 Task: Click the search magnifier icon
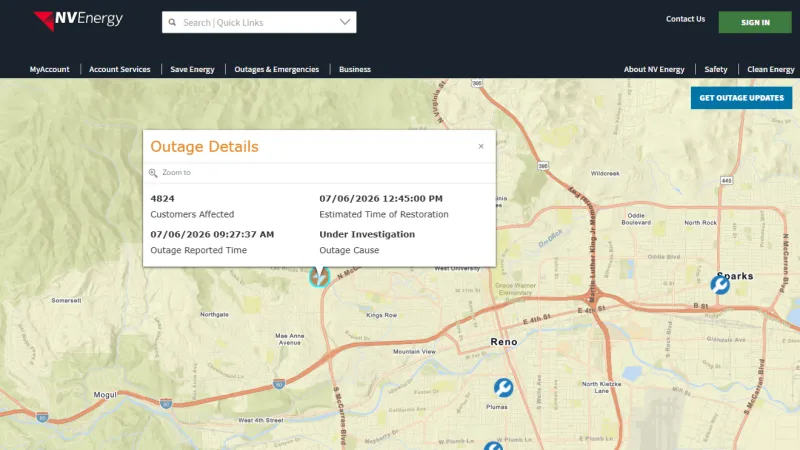click(x=172, y=22)
